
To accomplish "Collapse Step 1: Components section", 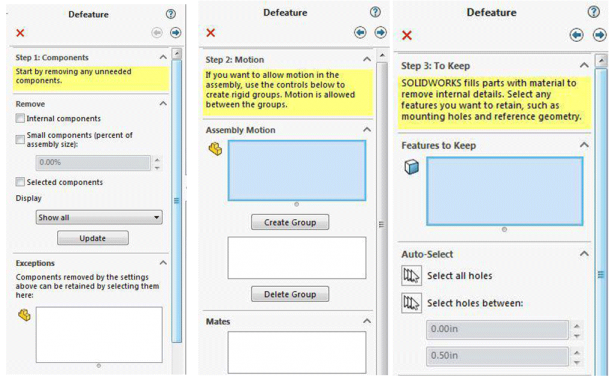I will 163,57.
